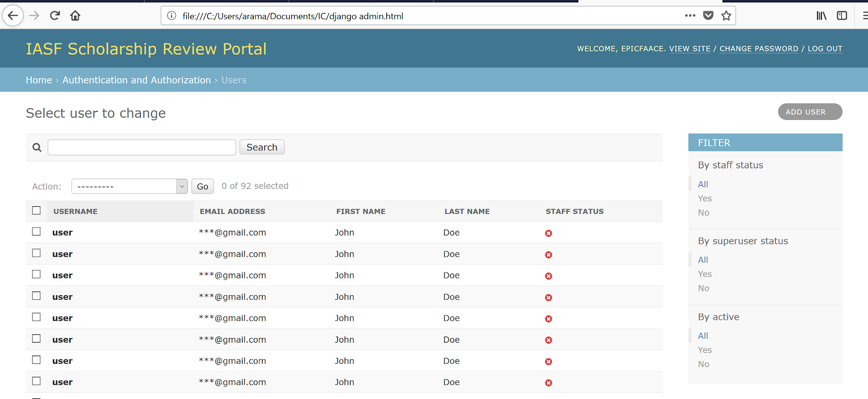
Task: Open the browser library icon
Action: (821, 16)
